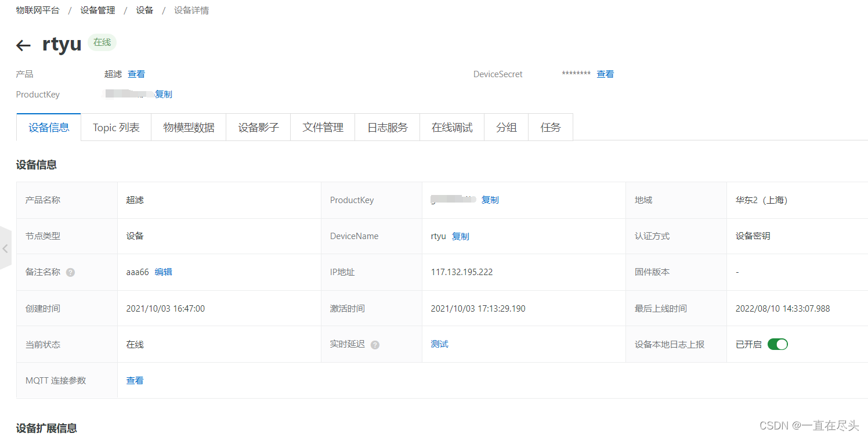Switch to the 设备信息 tab
868x437 pixels.
click(49, 127)
